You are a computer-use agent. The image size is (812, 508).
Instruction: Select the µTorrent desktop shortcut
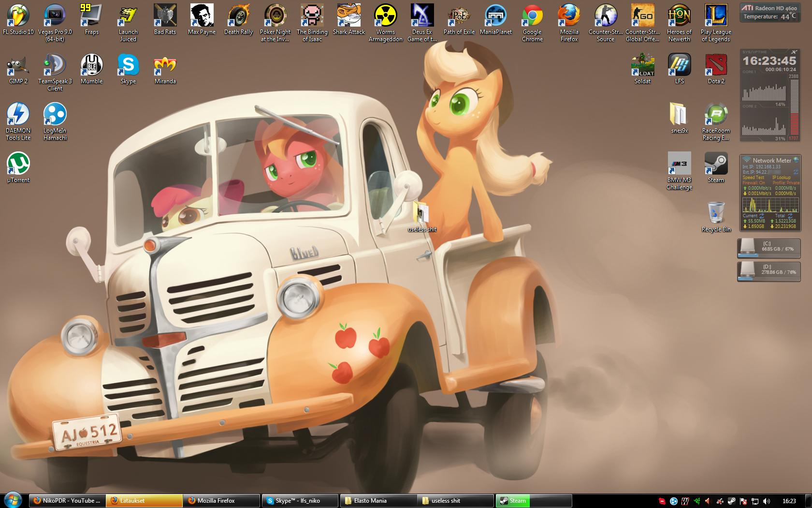click(18, 167)
